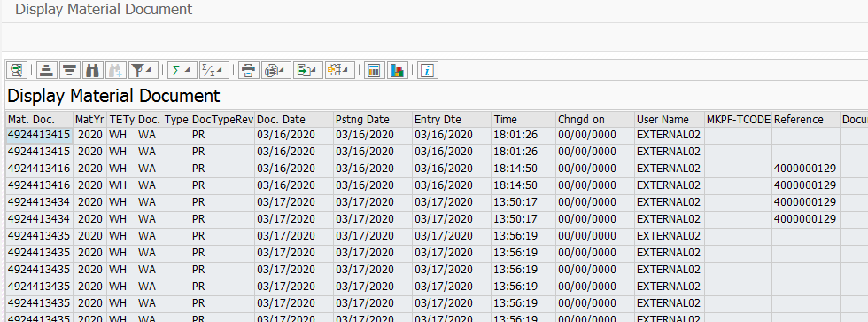The height and width of the screenshot is (322, 868).
Task: Print the list using the printer icon
Action: pos(249,70)
